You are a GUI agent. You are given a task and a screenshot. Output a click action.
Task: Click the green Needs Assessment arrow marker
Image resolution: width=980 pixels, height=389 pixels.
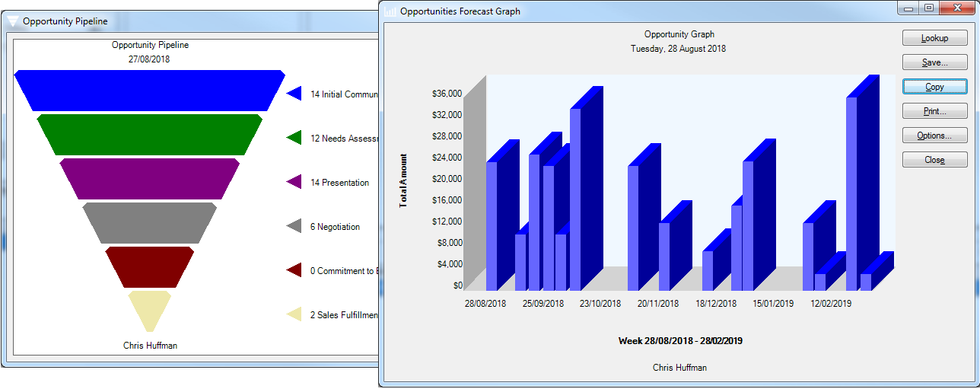(x=295, y=139)
